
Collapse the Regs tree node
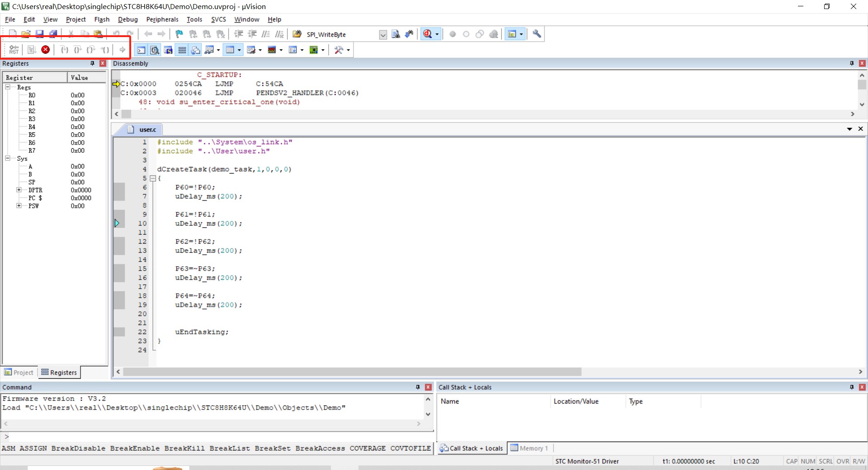8,87
